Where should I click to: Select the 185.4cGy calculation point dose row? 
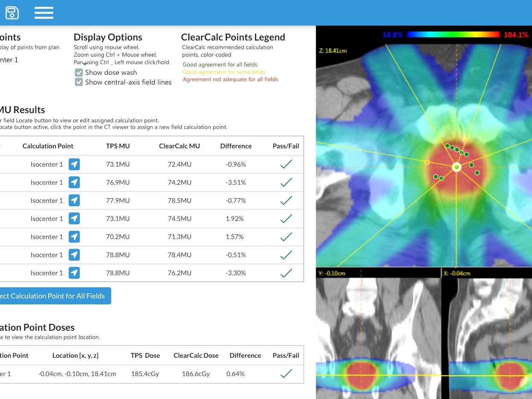[x=145, y=374]
